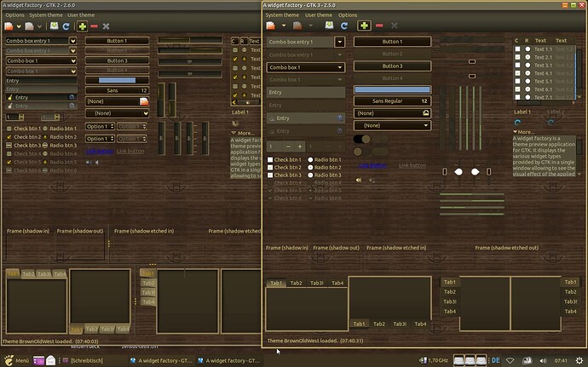Click the save/download icon in GTK 3 toolbar

[329, 25]
